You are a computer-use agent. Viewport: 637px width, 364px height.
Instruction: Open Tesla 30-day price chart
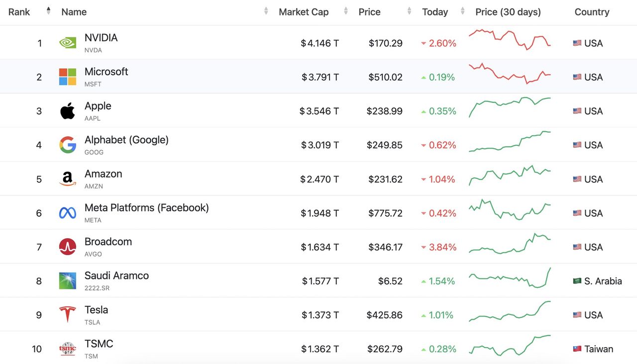[510, 312]
